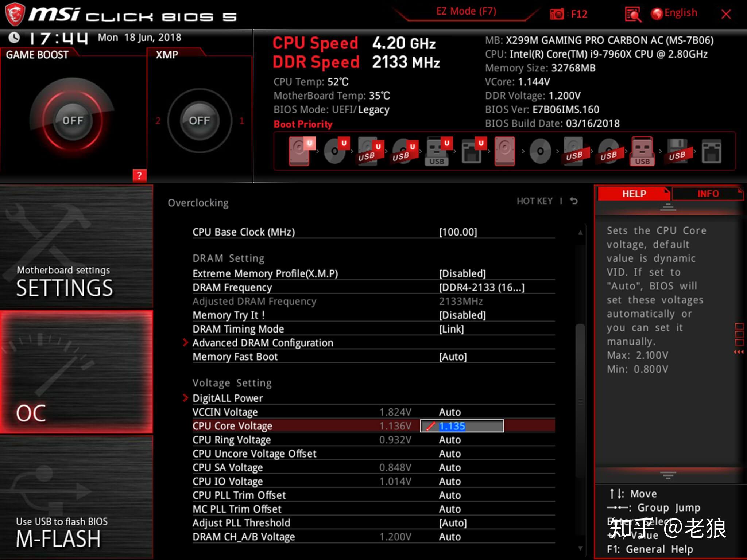
Task: Open the SETTINGS motherboard menu
Action: coord(76,247)
